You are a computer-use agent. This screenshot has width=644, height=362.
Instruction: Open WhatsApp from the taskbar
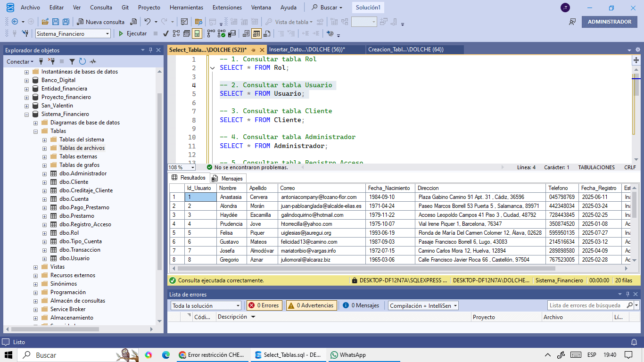click(348, 355)
